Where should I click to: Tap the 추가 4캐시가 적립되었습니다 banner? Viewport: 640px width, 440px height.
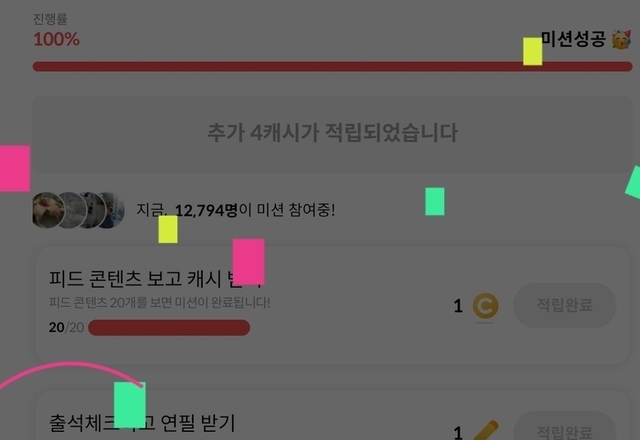point(332,133)
